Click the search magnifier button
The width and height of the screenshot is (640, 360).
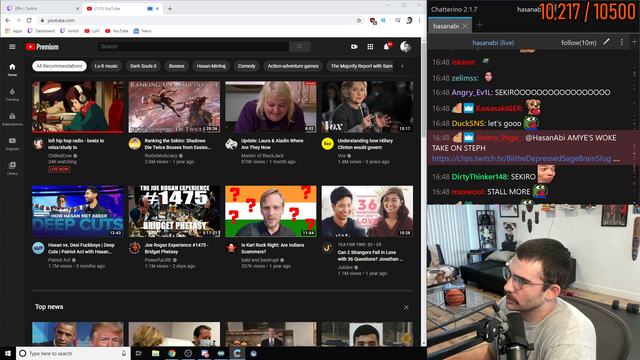click(x=300, y=47)
